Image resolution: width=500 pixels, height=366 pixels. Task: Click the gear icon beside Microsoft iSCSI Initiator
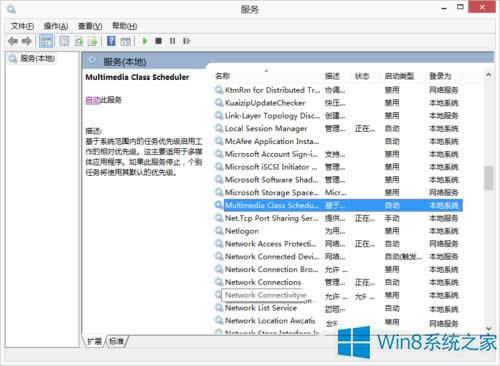(x=219, y=167)
